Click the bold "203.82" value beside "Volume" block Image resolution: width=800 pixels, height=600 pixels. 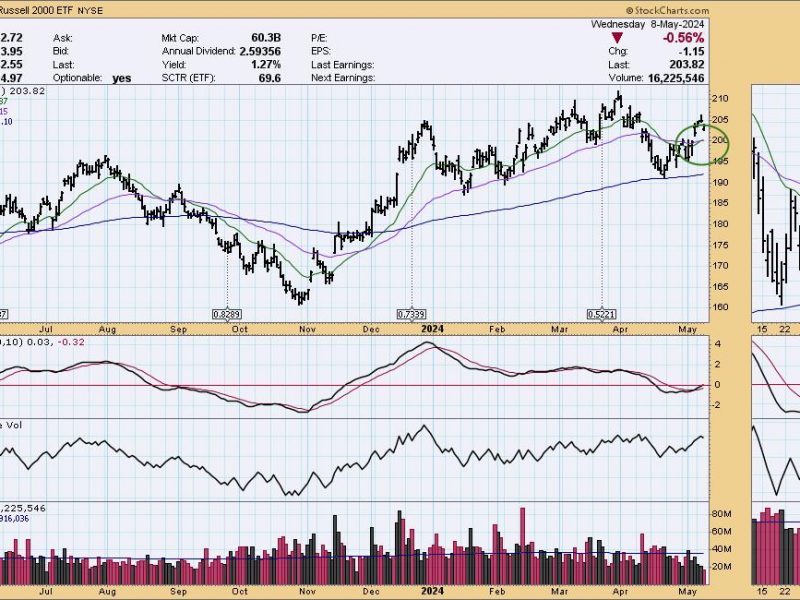click(687, 65)
